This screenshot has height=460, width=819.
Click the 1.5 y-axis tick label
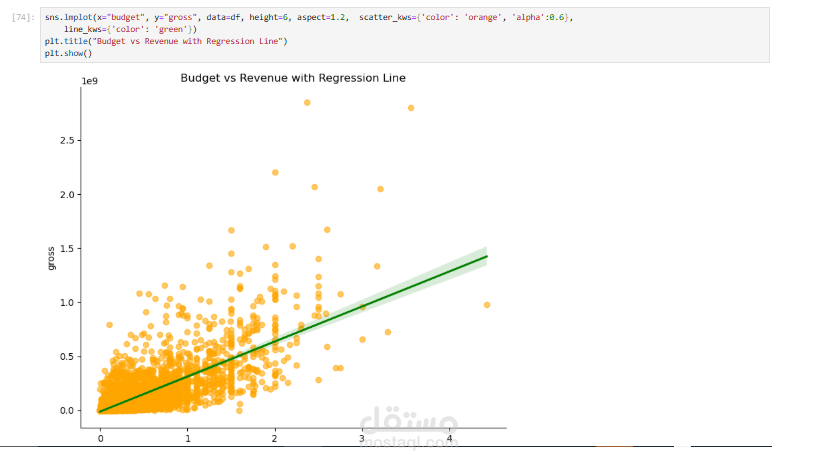(67, 249)
